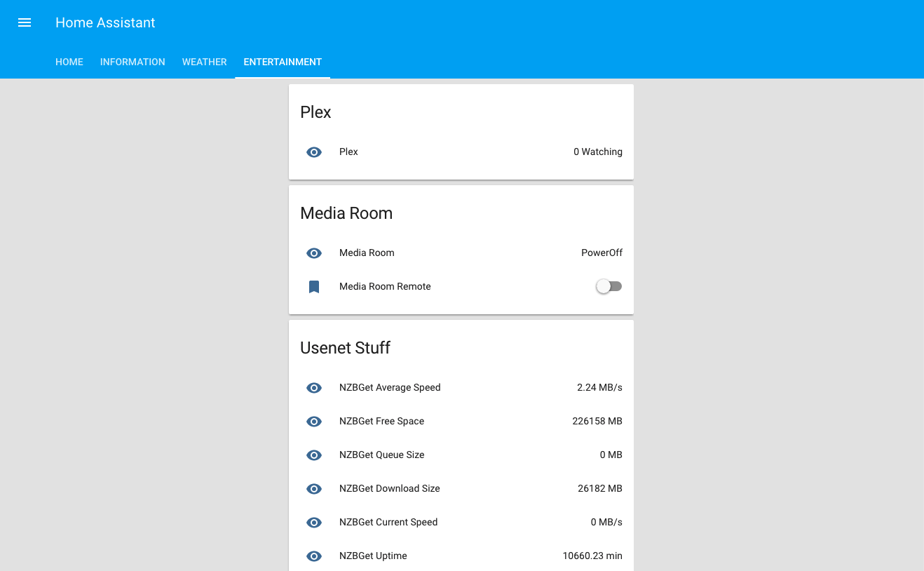Click the NZBGet Download Size eye icon
Screen dimensions: 924x571
[x=314, y=489]
